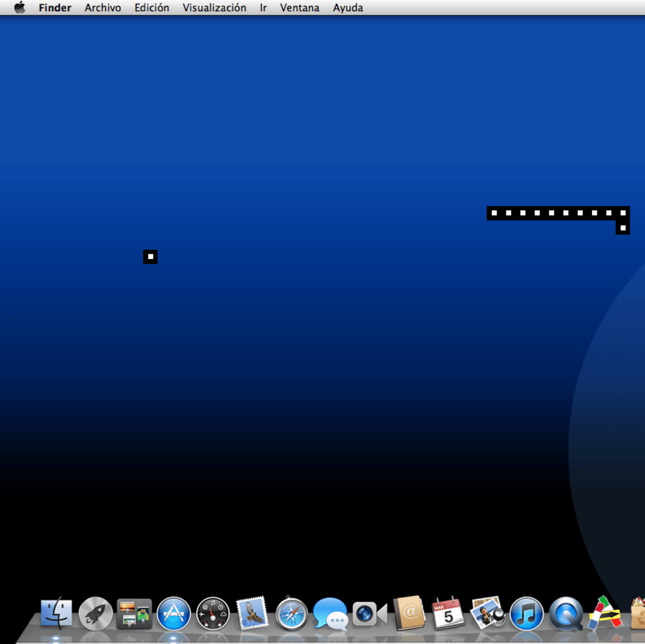
Task: Open Mission Control from the Dock
Action: (135, 614)
